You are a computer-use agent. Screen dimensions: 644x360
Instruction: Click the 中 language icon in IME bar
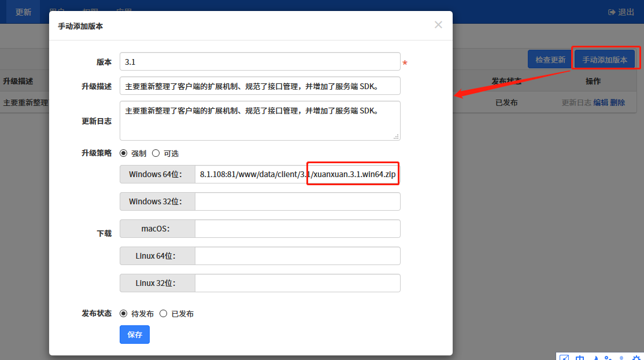pyautogui.click(x=580, y=357)
